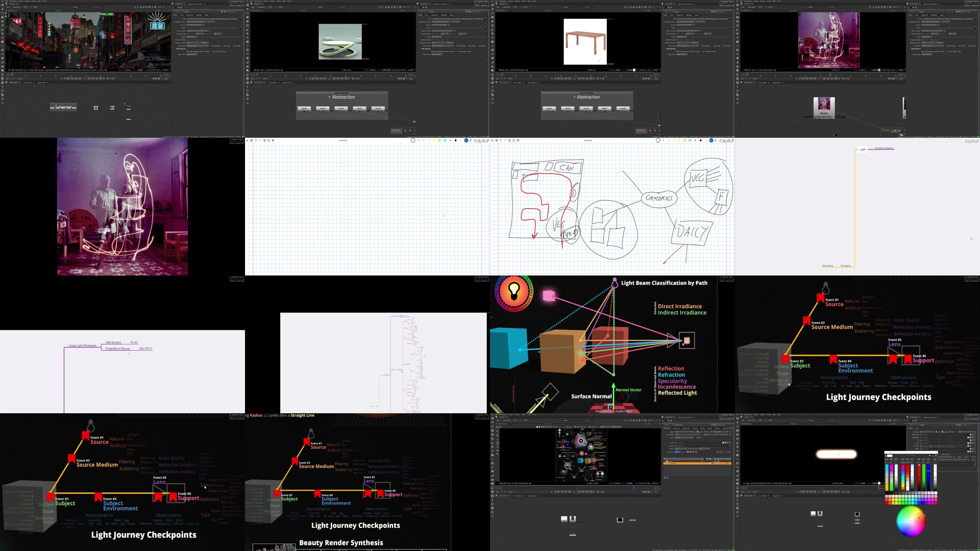The height and width of the screenshot is (551, 980).
Task: Check do not attach prefix in neon-street frame
Action: coord(212,51)
